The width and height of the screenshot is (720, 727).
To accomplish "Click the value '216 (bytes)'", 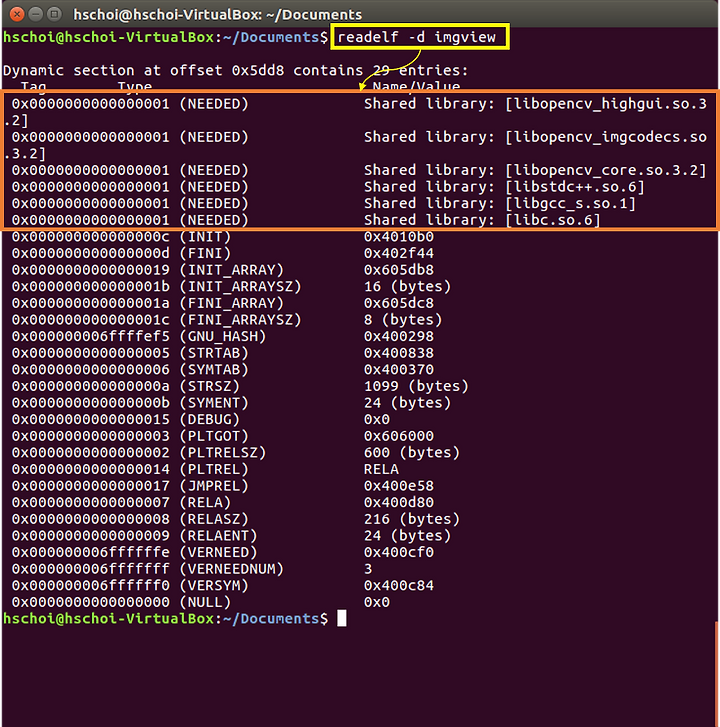I will click(412, 519).
